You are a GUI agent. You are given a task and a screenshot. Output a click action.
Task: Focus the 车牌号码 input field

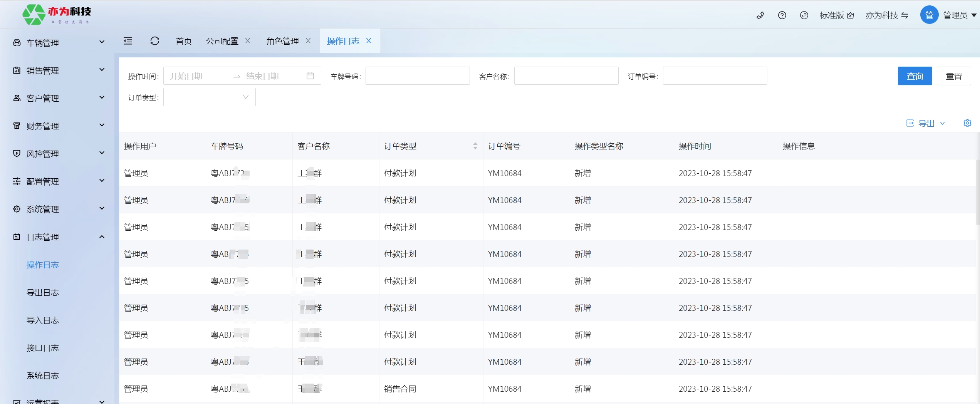tap(417, 76)
